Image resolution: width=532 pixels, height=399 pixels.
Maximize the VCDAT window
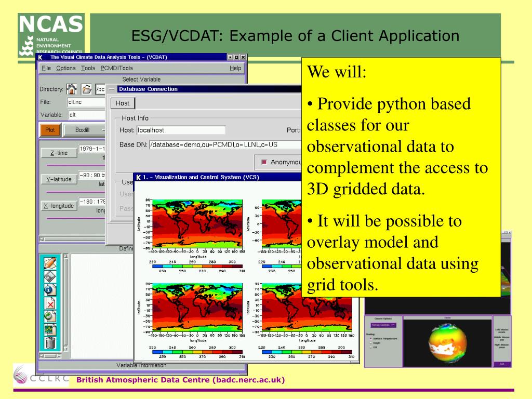(236, 57)
